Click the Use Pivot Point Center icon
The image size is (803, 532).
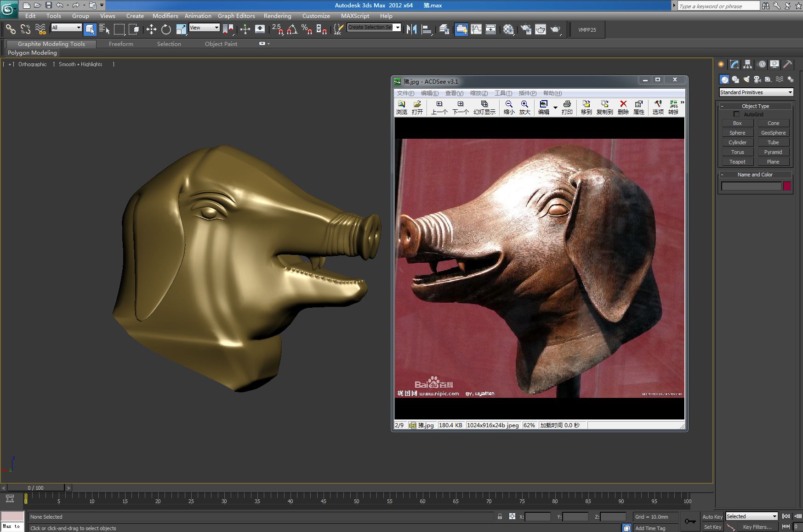pos(228,29)
